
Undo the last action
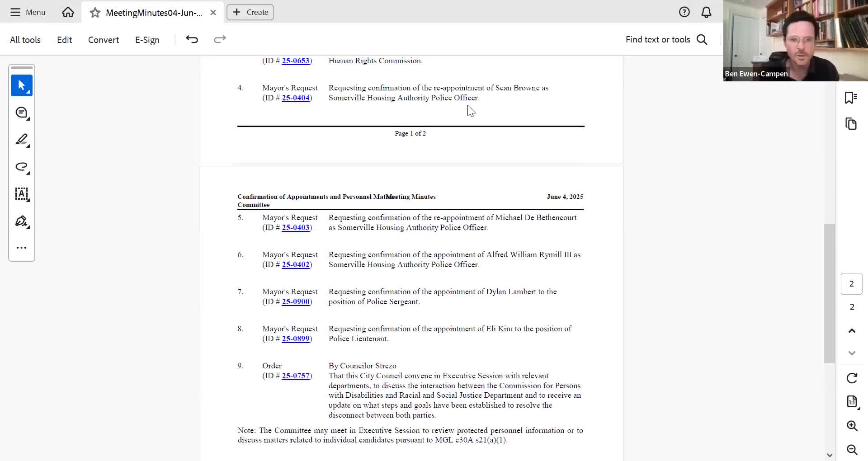(192, 39)
